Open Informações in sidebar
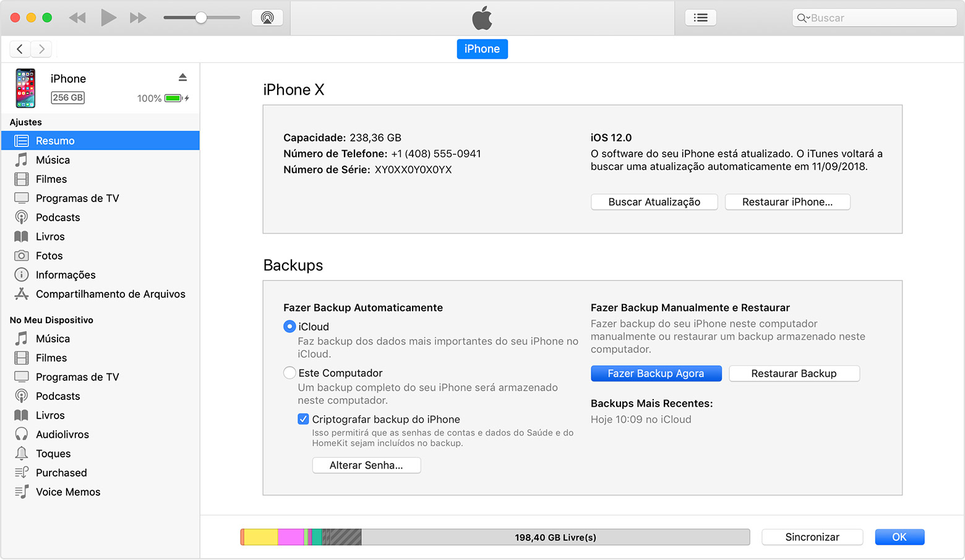The image size is (965, 560). 100,275
